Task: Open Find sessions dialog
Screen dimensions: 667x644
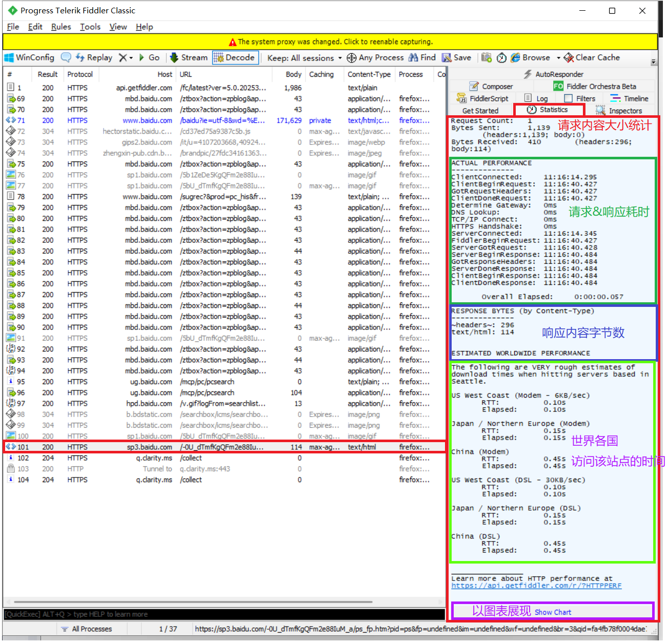Action: click(422, 58)
